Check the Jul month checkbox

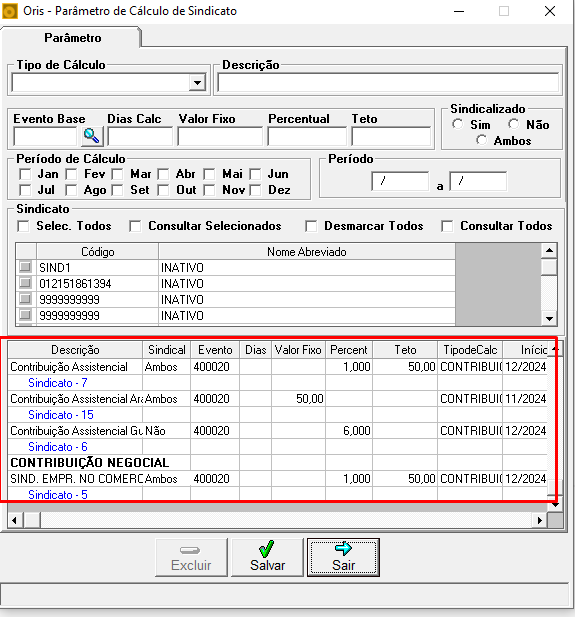pos(25,190)
